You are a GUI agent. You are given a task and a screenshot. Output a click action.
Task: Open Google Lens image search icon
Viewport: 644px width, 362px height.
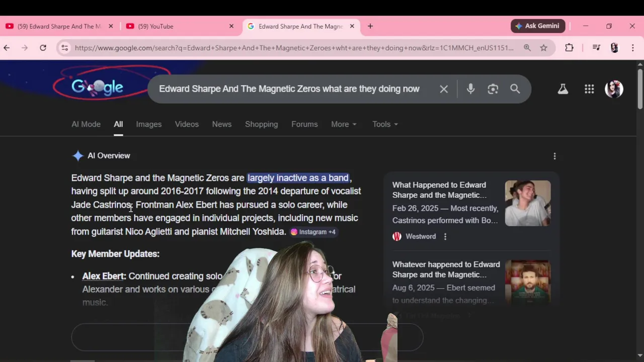tap(493, 89)
